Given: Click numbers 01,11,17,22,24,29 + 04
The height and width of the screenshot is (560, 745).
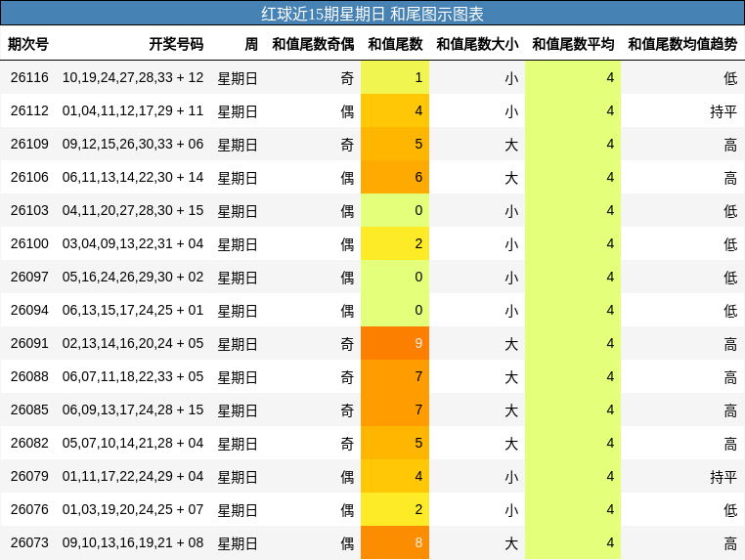Looking at the screenshot, I should click(x=133, y=476).
